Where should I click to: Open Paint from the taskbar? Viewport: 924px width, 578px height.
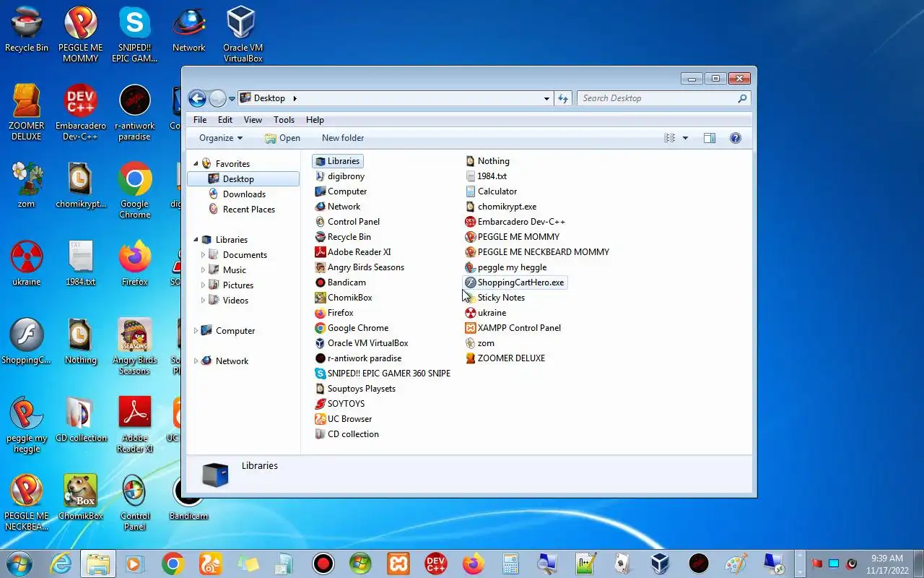736,564
